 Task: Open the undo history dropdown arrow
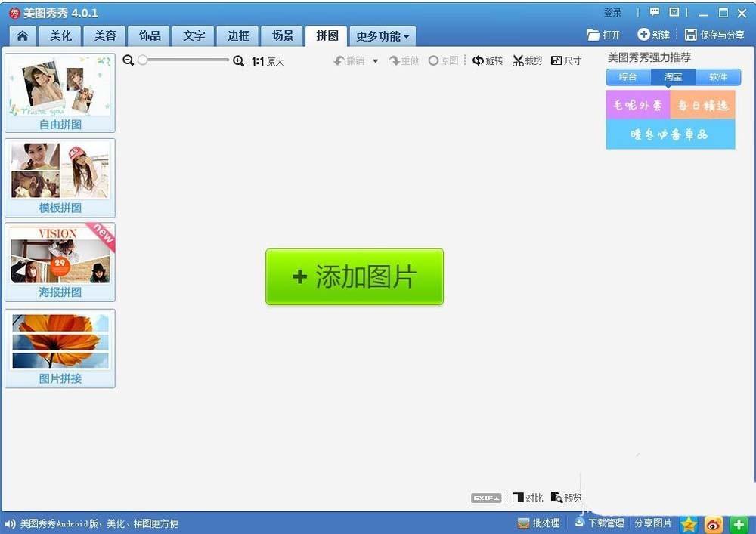point(375,60)
